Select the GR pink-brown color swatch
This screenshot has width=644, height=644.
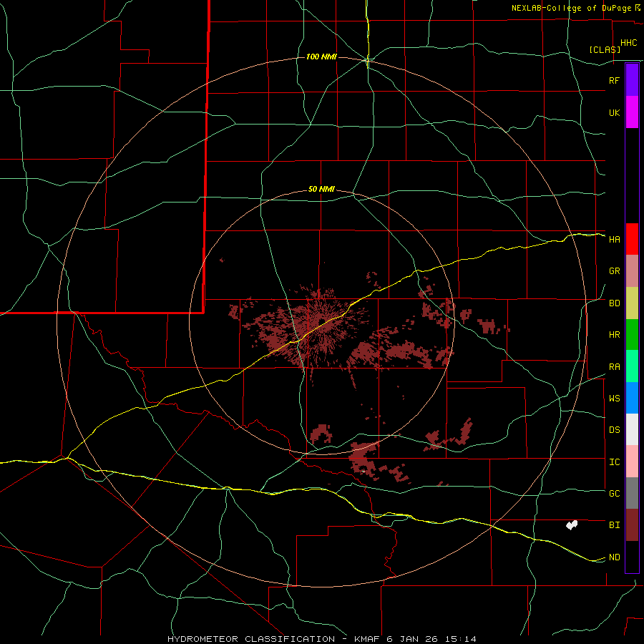pyautogui.click(x=632, y=271)
